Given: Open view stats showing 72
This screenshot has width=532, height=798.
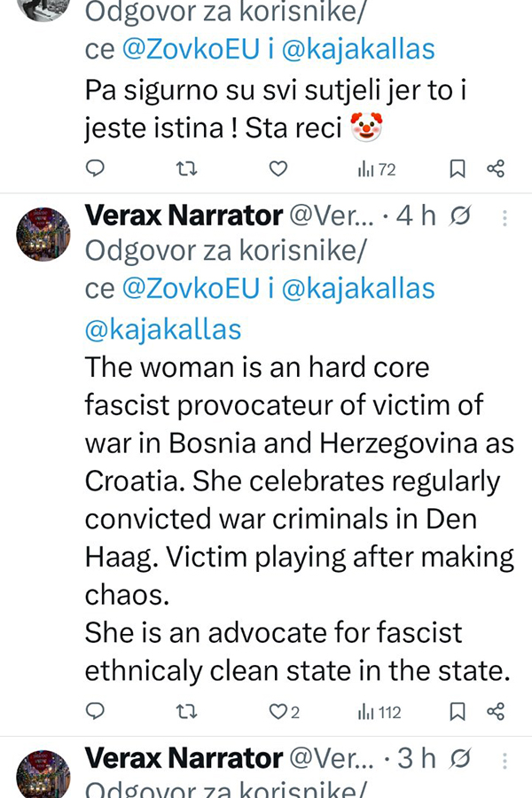Looking at the screenshot, I should pos(377,168).
